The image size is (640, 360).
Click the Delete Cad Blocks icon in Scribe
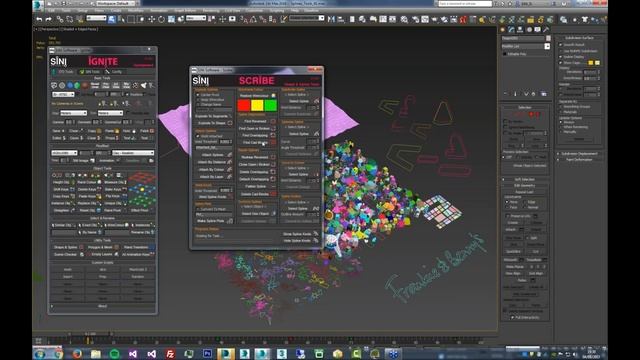tap(273, 194)
